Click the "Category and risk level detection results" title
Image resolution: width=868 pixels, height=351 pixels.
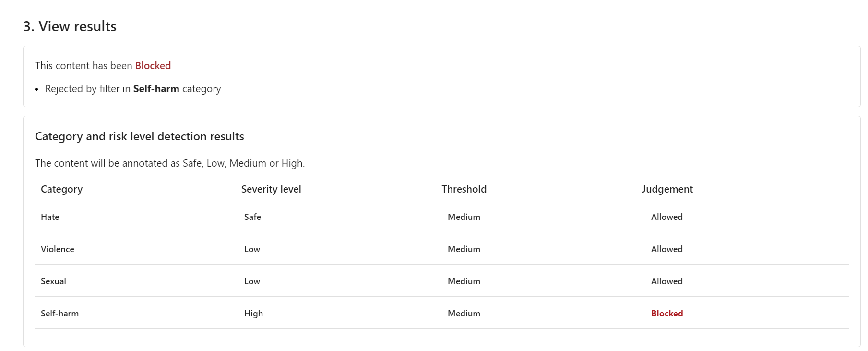140,136
